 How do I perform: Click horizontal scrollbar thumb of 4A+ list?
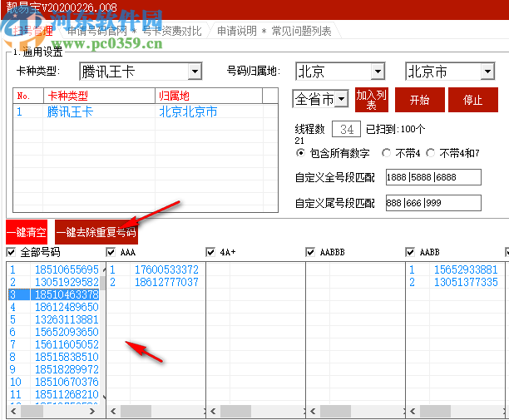pyautogui.click(x=235, y=411)
